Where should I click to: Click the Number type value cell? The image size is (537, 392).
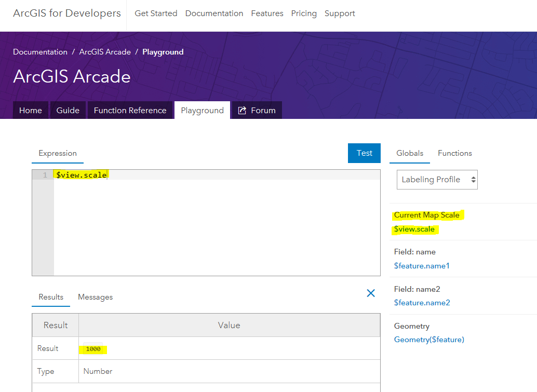(x=98, y=371)
